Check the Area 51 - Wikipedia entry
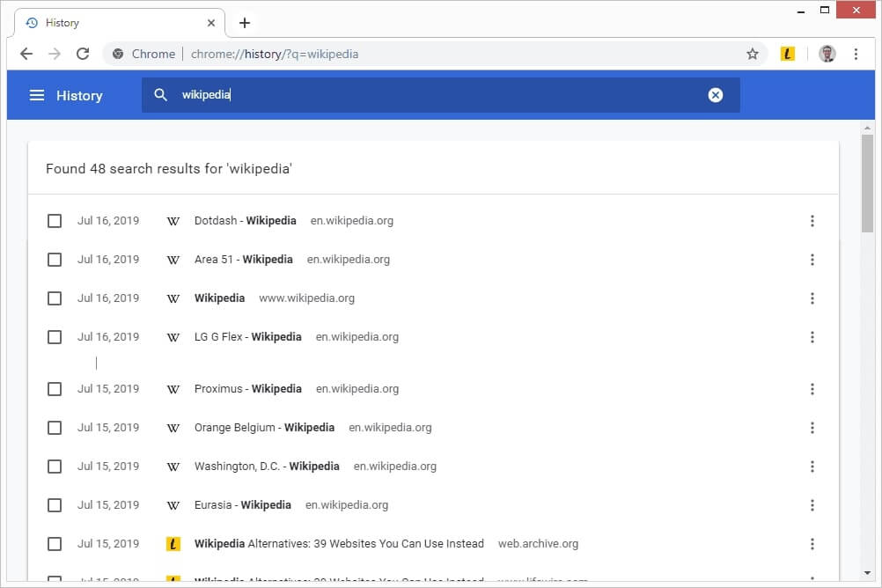Image resolution: width=882 pixels, height=588 pixels. pos(55,260)
